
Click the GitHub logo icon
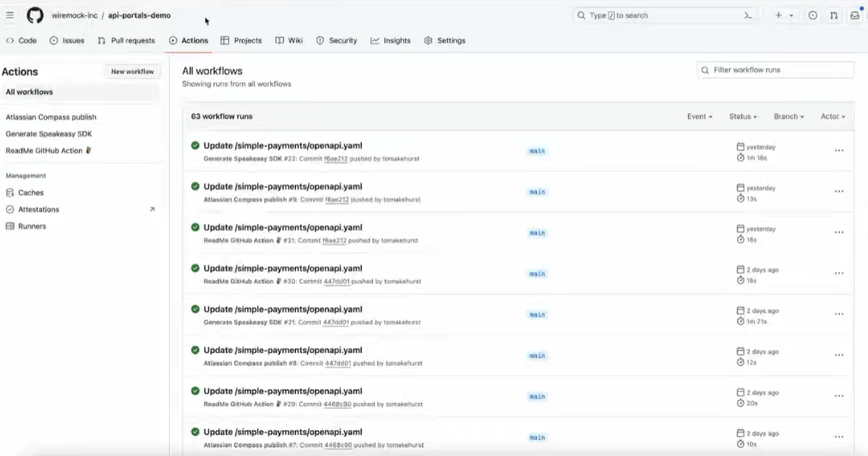coord(35,15)
